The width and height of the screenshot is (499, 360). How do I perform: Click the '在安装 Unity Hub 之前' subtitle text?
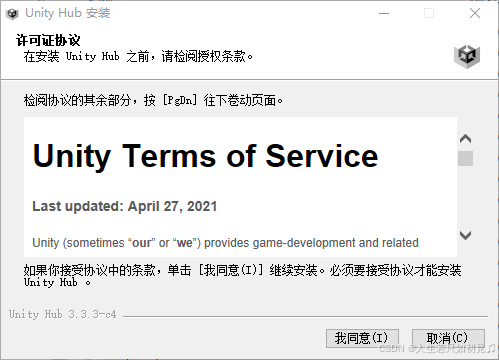click(138, 56)
